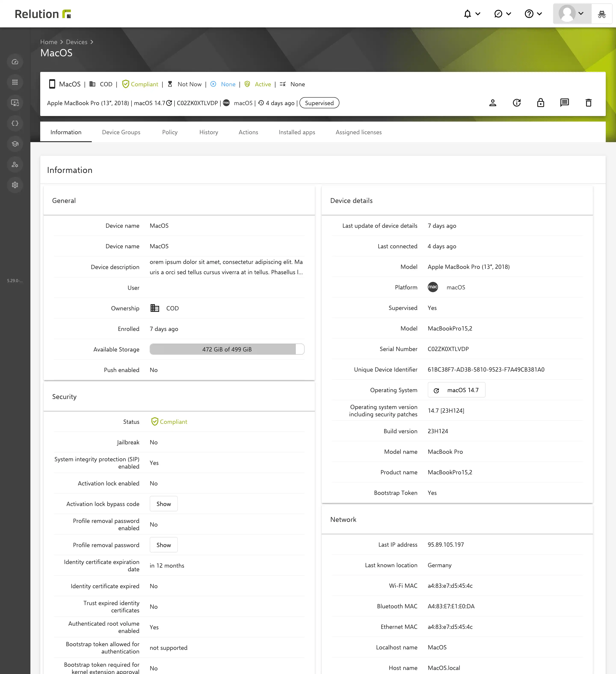Click the Last IP address 95.89.105.197

click(446, 545)
